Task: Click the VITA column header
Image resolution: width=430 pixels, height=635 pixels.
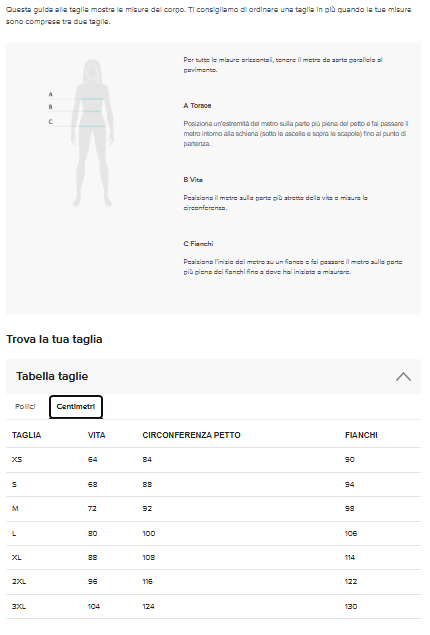Action: point(96,435)
